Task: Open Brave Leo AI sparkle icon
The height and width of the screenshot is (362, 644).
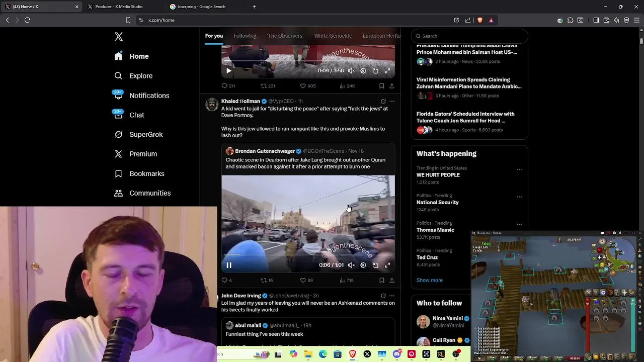Action: click(616, 20)
